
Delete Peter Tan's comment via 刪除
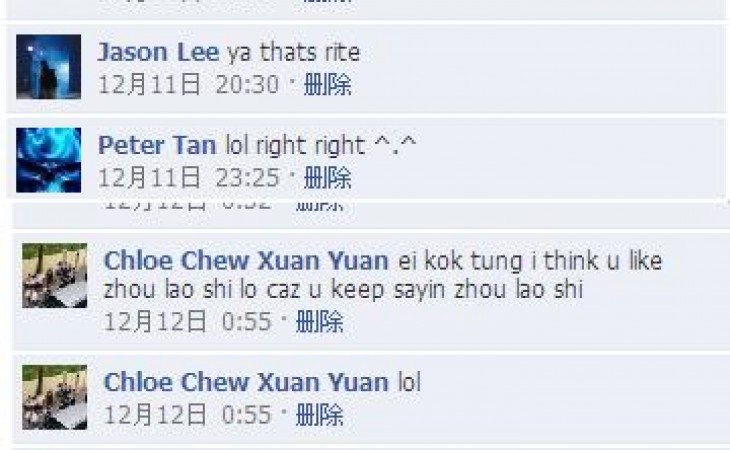coord(328,178)
